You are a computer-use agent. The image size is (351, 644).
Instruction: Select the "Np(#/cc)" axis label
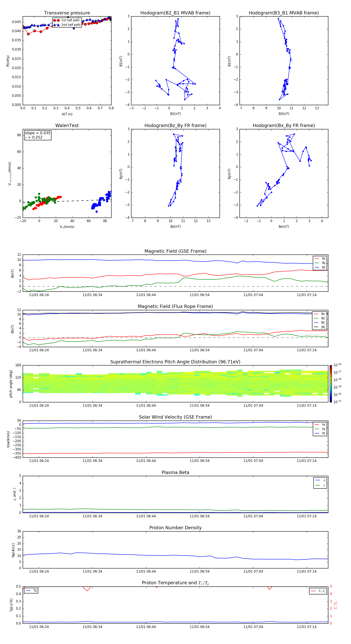click(13, 550)
